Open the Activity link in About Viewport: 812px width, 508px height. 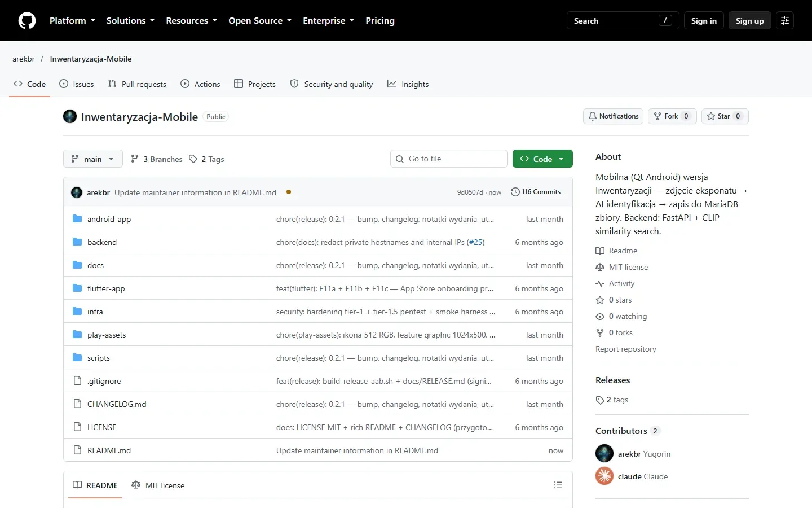[621, 283]
